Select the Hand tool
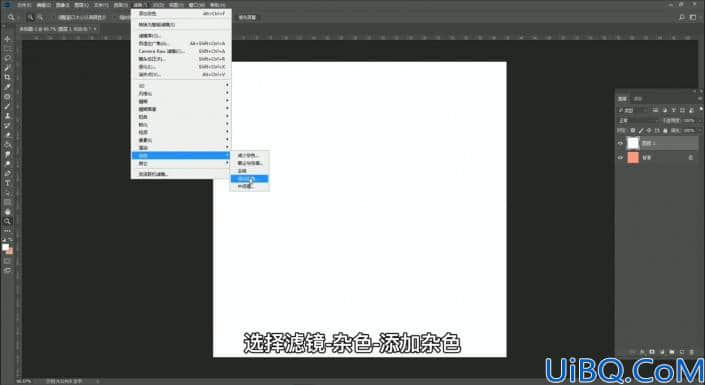 pos(7,211)
